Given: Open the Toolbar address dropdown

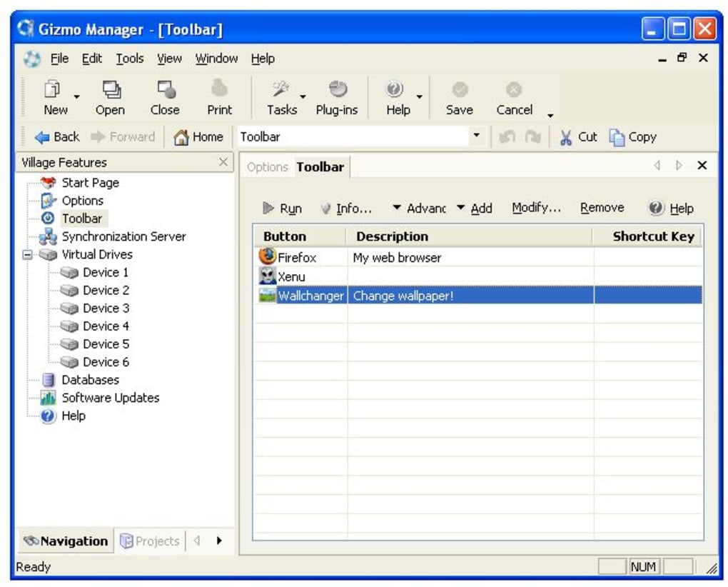Looking at the screenshot, I should (x=476, y=136).
